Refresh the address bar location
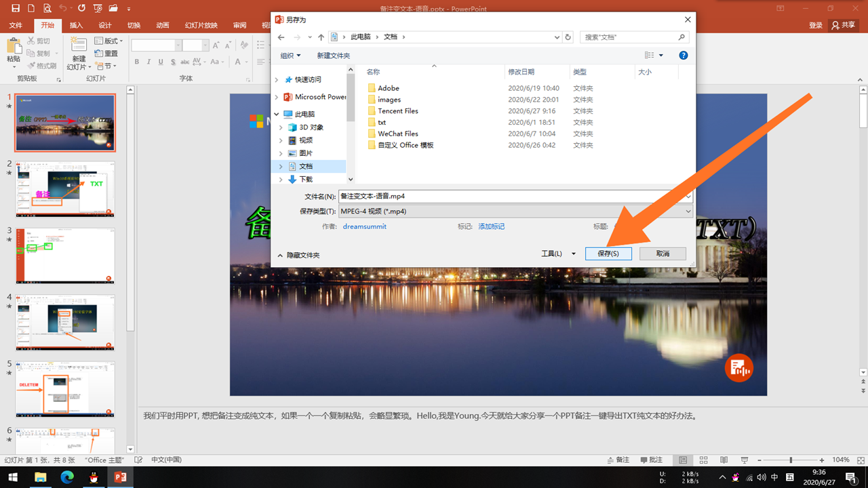 [x=568, y=37]
